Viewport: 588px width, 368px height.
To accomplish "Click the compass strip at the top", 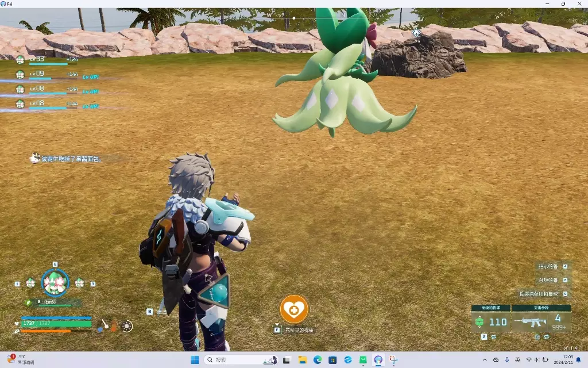I will pos(294,17).
